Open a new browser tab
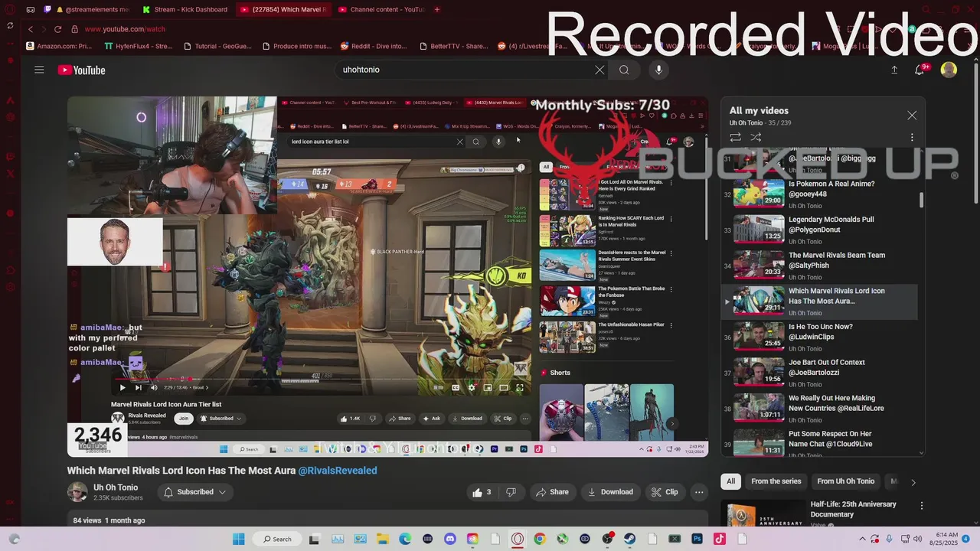This screenshot has height=551, width=980. click(x=437, y=9)
